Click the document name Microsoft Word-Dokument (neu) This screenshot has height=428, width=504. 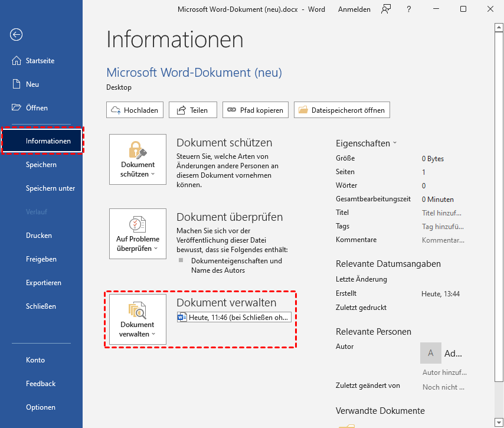[194, 73]
